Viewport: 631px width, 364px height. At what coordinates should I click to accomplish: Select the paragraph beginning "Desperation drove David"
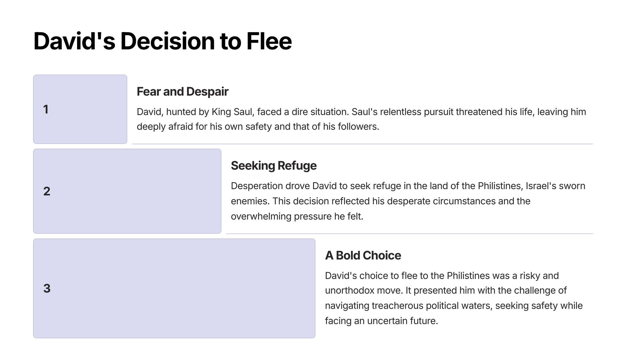pos(408,201)
